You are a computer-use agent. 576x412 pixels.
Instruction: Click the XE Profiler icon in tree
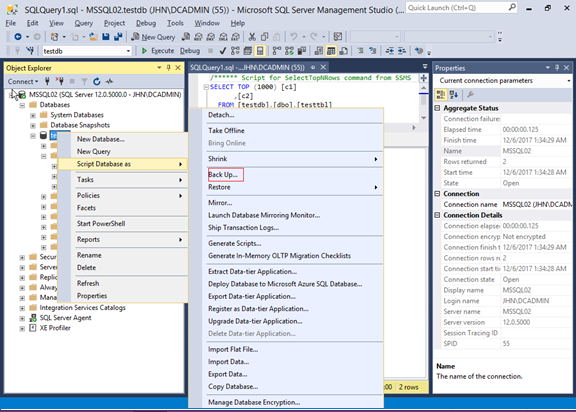[33, 328]
